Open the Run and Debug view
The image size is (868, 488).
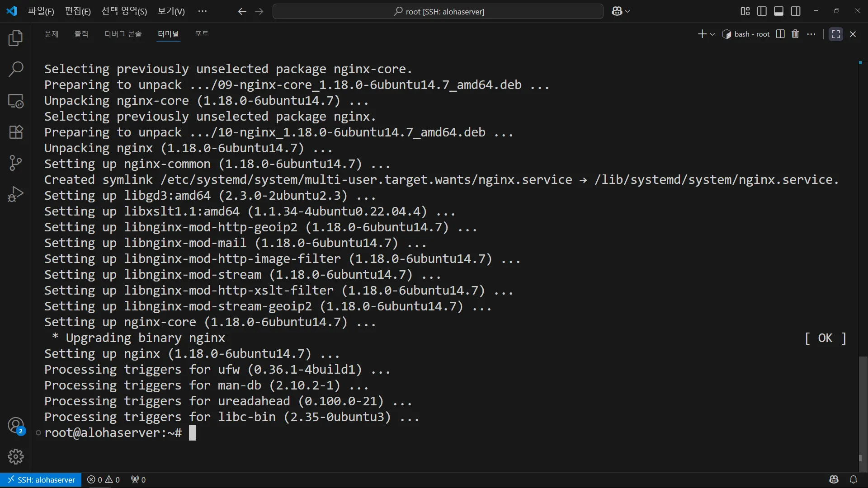pyautogui.click(x=16, y=194)
